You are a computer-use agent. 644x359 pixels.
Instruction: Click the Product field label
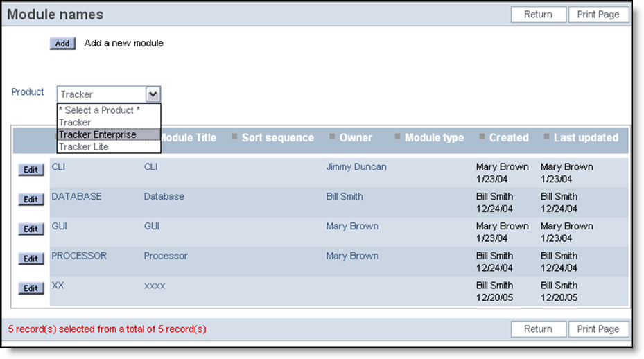tap(28, 92)
